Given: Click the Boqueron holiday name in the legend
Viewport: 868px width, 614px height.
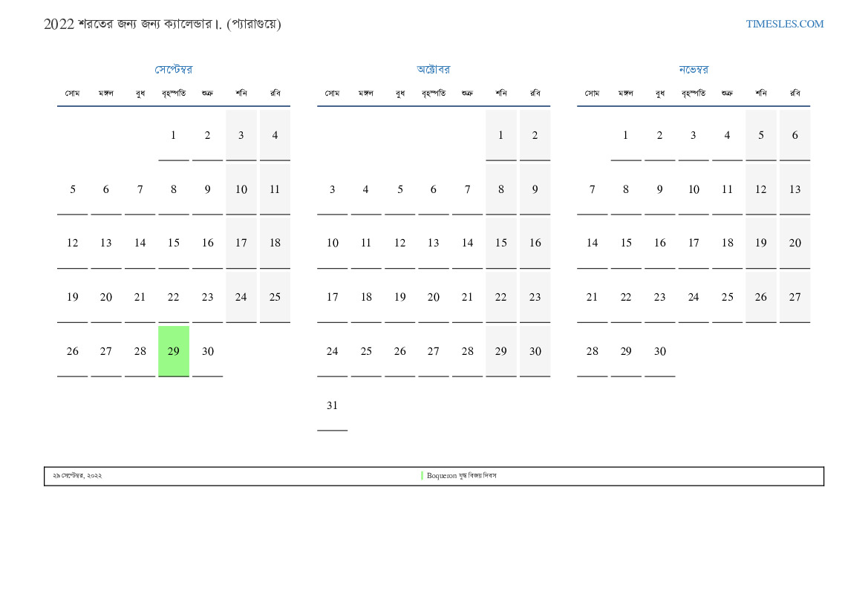Looking at the screenshot, I should point(461,476).
